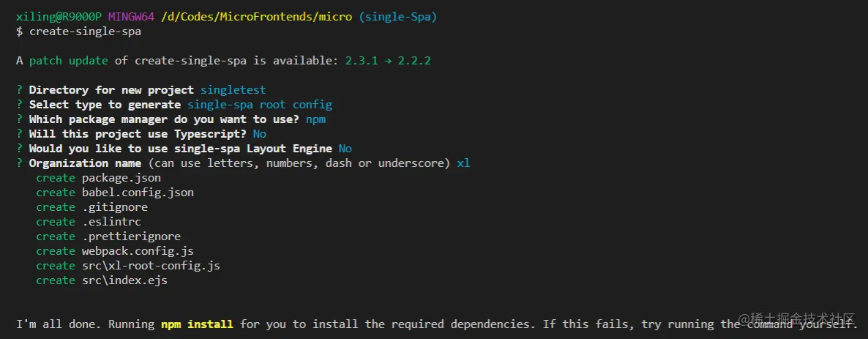Click the version 2.3.1 → 2.2.2 text
868x339 pixels.
click(x=388, y=61)
